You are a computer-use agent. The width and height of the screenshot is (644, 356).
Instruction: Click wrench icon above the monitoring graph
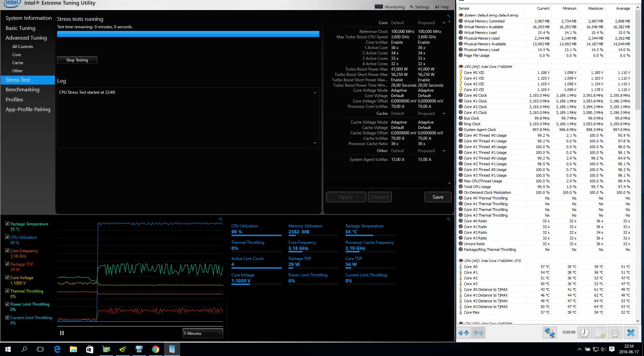tap(221, 219)
